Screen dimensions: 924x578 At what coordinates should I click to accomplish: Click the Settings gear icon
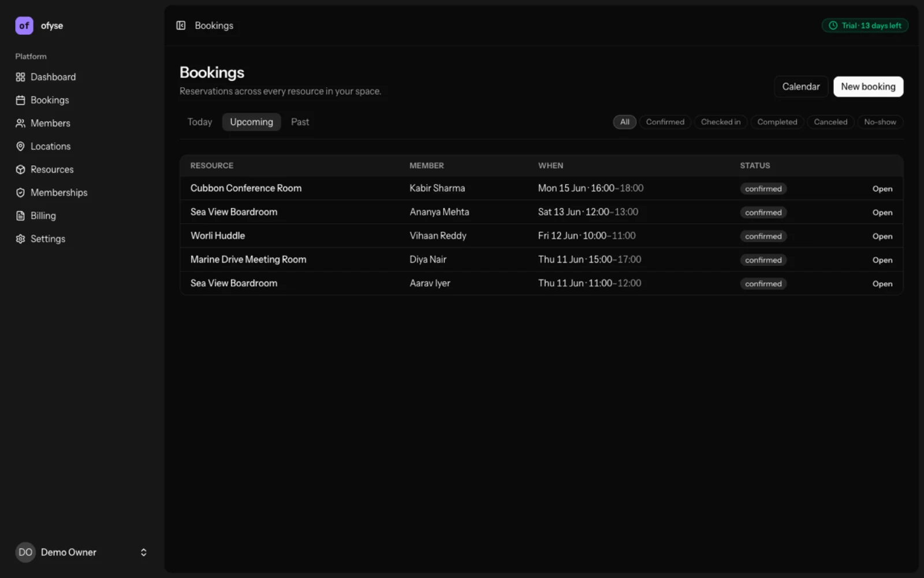(x=20, y=239)
